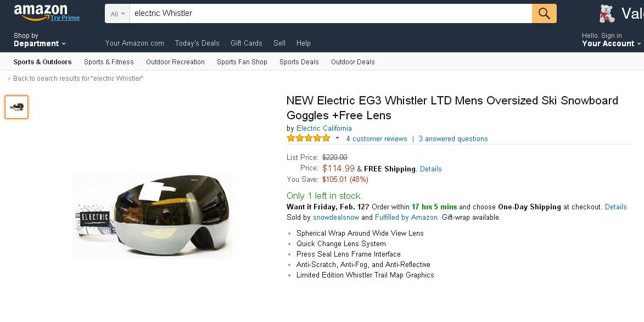Expand the Shop by Department menu
644x322 pixels.
point(40,40)
